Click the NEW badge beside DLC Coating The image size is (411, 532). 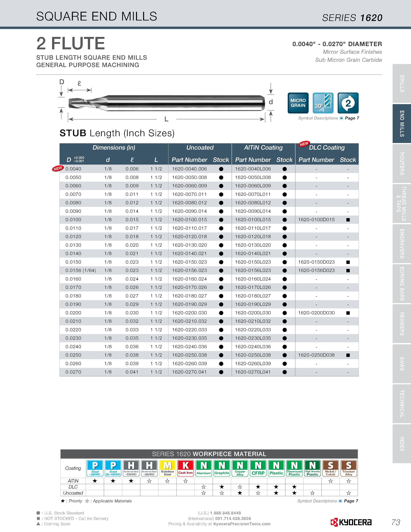point(304,144)
